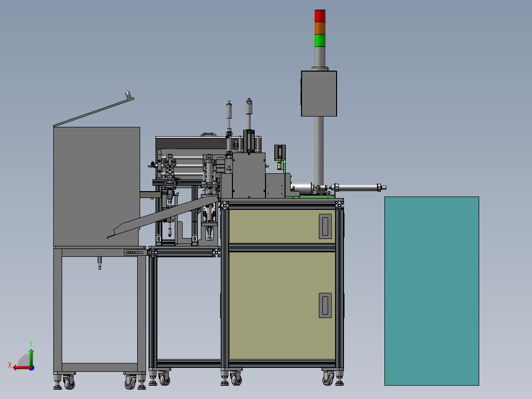Screen dimensions: 532x399
Task: Select the bottom crossbar of the hopper stand
Action: click(x=99, y=367)
